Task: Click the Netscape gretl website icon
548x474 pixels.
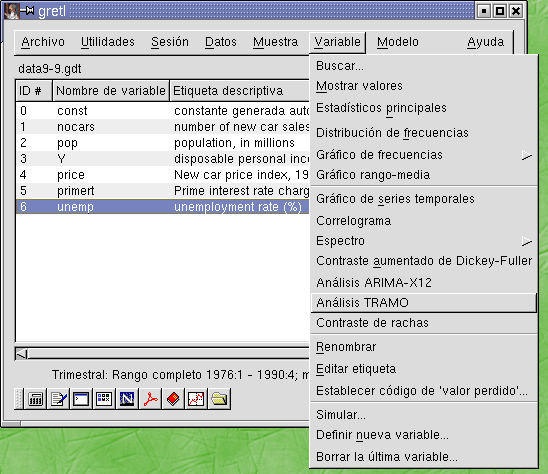Action: point(127,398)
